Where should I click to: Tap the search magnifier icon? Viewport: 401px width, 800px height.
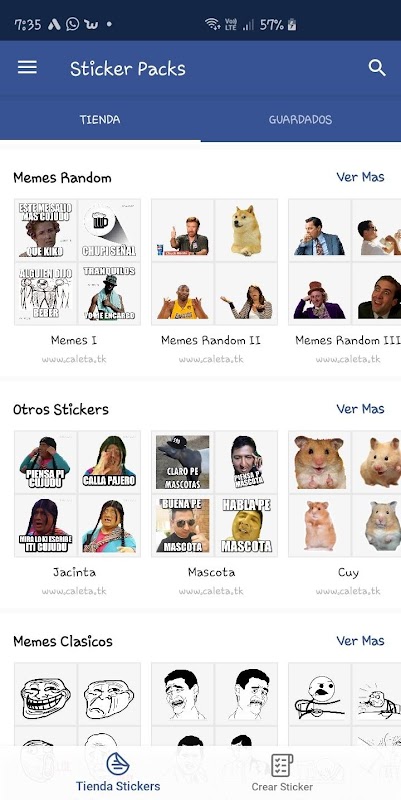click(x=377, y=68)
